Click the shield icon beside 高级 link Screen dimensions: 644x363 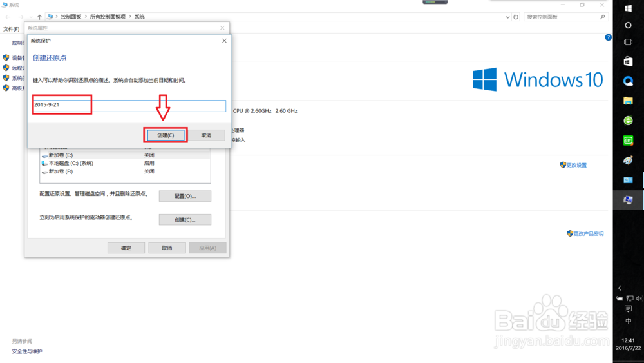pos(6,88)
